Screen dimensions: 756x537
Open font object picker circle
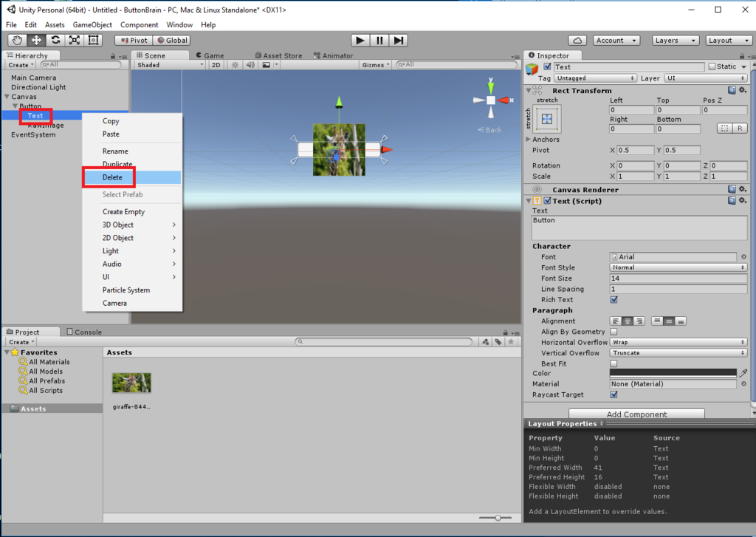(743, 256)
